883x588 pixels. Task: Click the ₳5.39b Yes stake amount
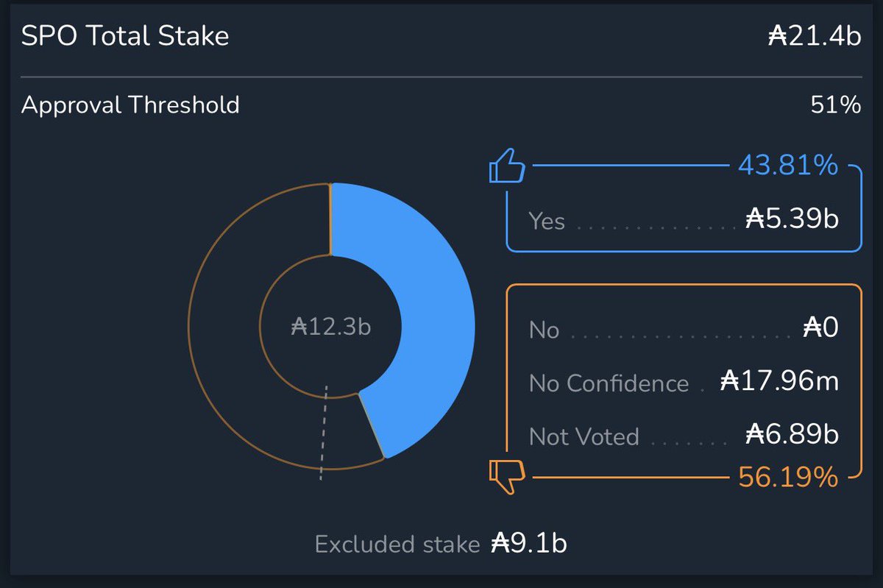click(792, 219)
